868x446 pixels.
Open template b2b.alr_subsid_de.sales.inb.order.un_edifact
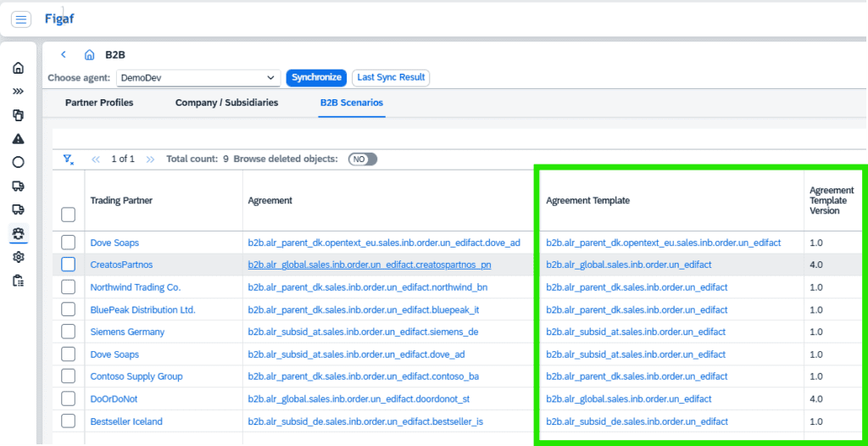(637, 421)
